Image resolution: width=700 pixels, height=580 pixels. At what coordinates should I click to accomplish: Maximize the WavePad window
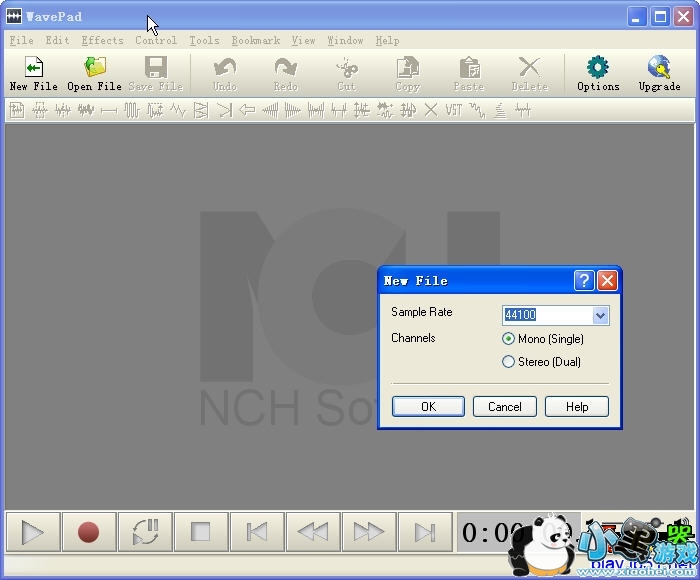pyautogui.click(x=660, y=17)
